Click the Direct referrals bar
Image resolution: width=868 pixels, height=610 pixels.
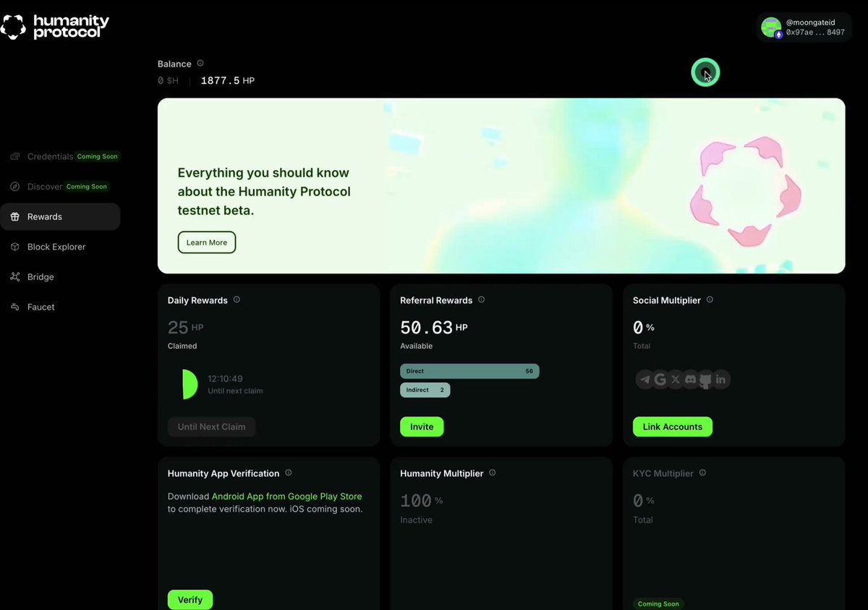click(x=469, y=371)
